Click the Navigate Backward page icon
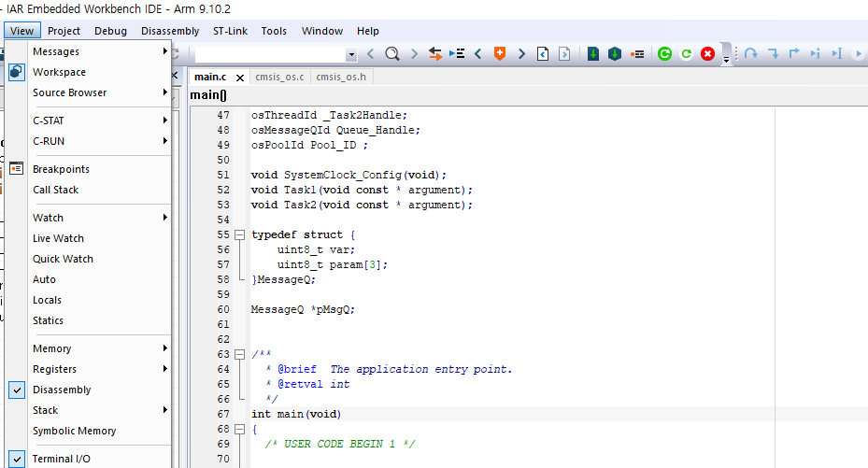This screenshot has height=468, width=868. tap(543, 53)
